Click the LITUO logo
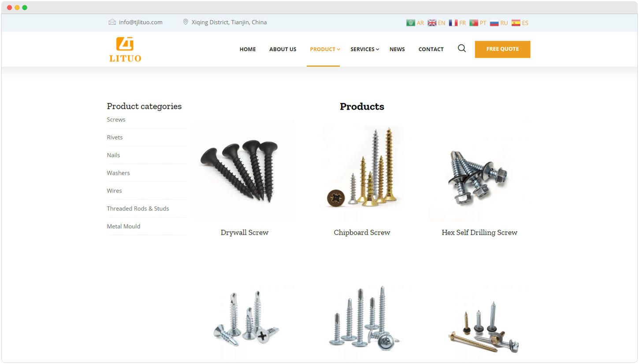This screenshot has width=639, height=364. click(125, 49)
